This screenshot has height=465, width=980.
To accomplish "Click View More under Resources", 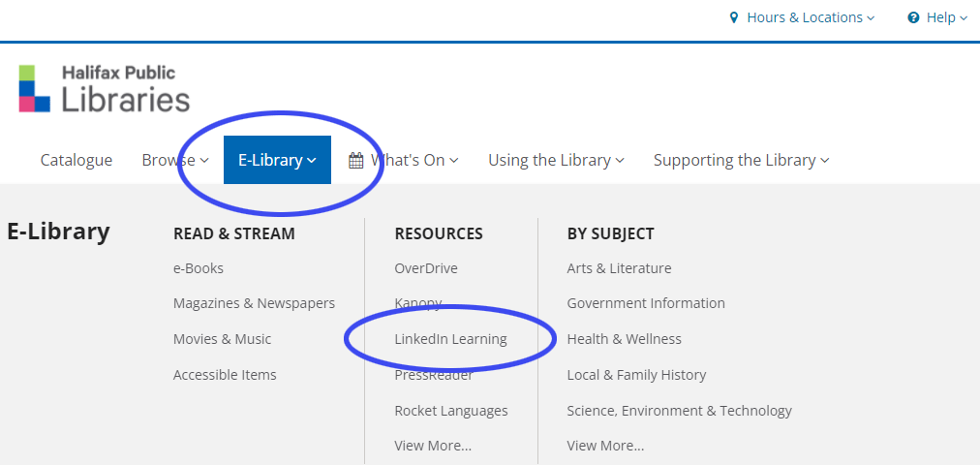I will [433, 446].
